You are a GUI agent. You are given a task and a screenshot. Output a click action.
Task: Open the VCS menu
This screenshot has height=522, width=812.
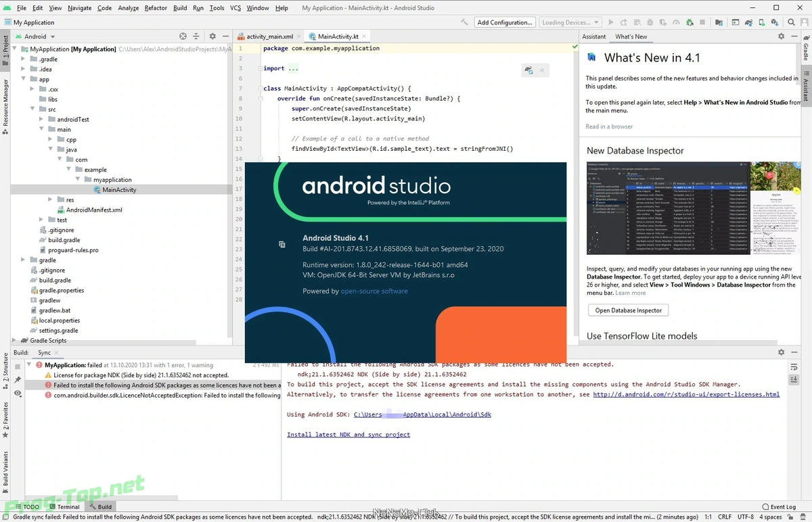point(235,8)
